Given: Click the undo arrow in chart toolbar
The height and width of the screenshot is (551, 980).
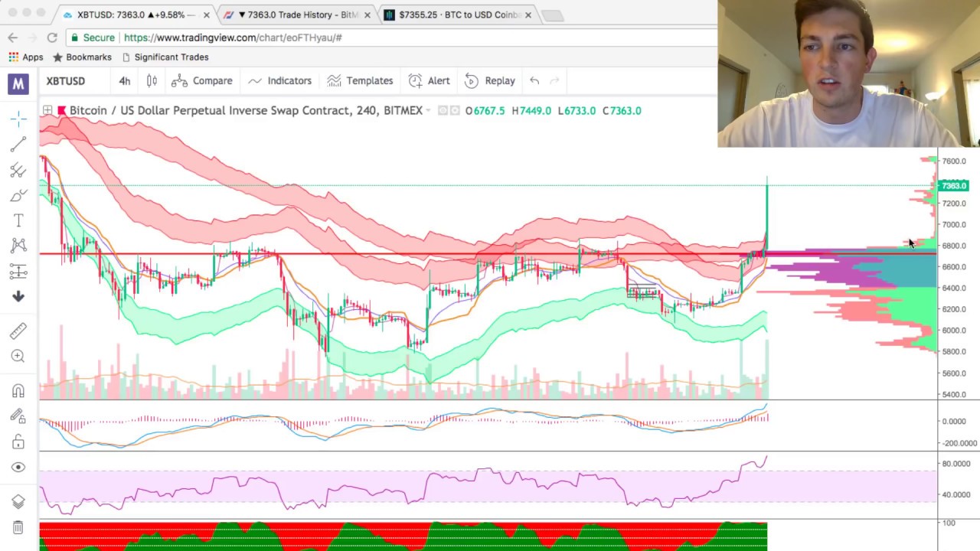Looking at the screenshot, I should point(534,80).
